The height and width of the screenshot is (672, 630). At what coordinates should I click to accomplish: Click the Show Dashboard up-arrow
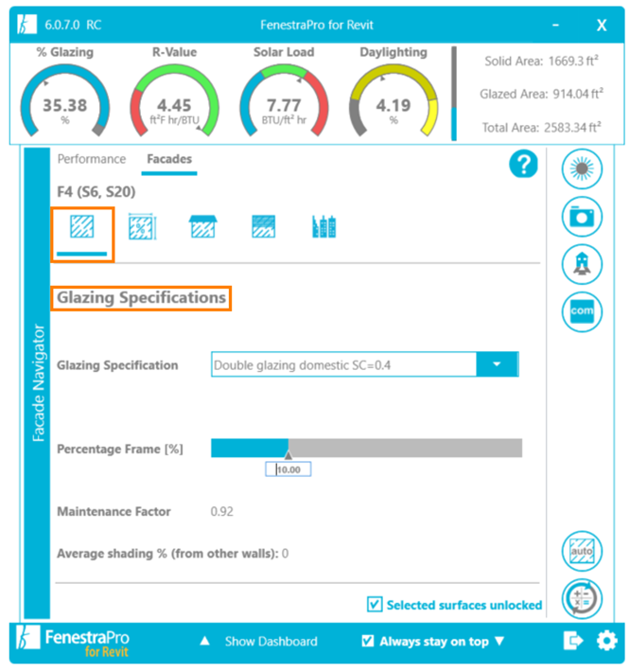(x=204, y=641)
